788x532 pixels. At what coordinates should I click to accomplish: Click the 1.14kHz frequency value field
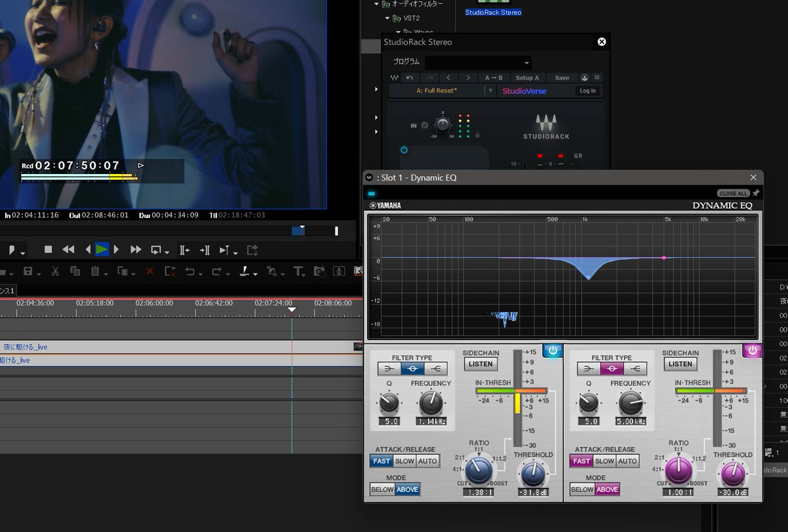pos(431,422)
